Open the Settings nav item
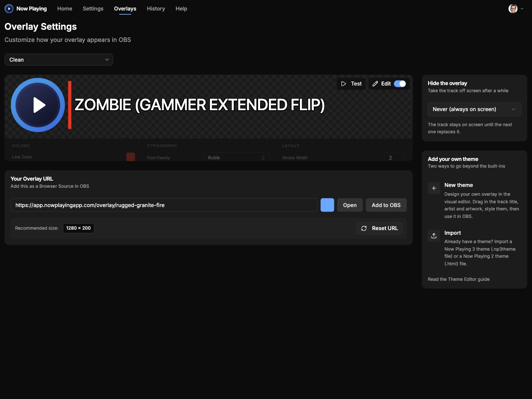The height and width of the screenshot is (399, 532). click(93, 8)
